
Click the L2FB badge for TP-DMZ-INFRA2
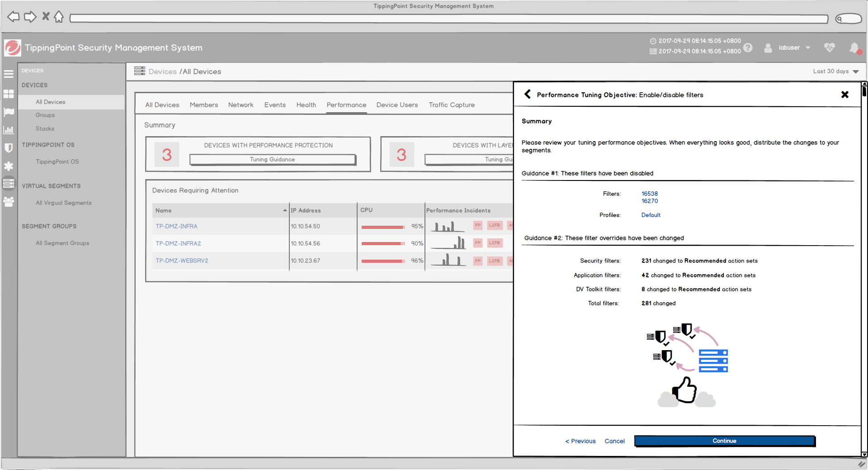point(495,243)
